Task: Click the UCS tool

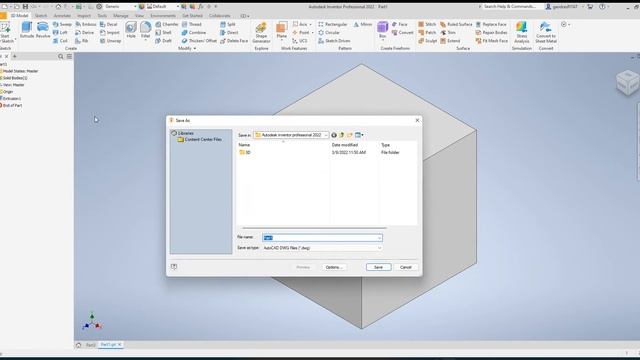Action: click(x=300, y=41)
